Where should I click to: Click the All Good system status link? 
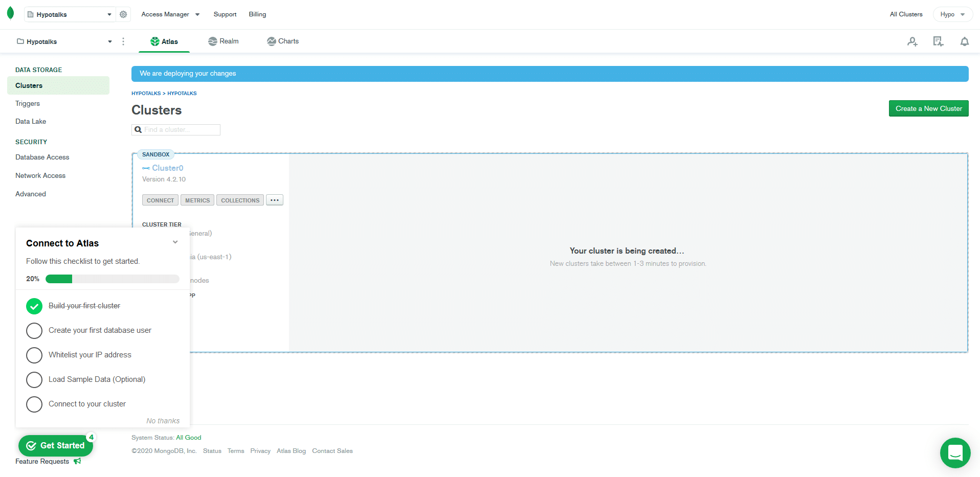tap(189, 438)
